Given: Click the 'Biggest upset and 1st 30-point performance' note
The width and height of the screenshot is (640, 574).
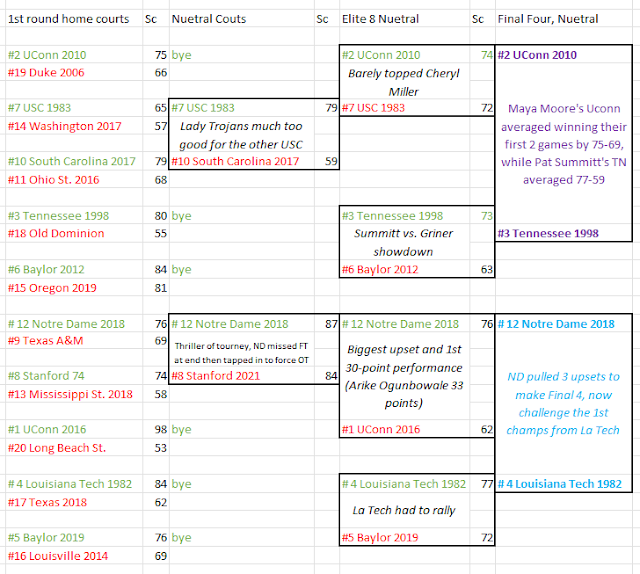Looking at the screenshot, I should tap(404, 376).
